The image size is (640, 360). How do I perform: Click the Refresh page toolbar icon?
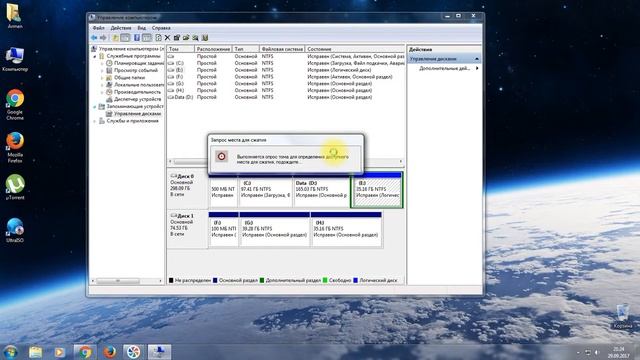158,38
